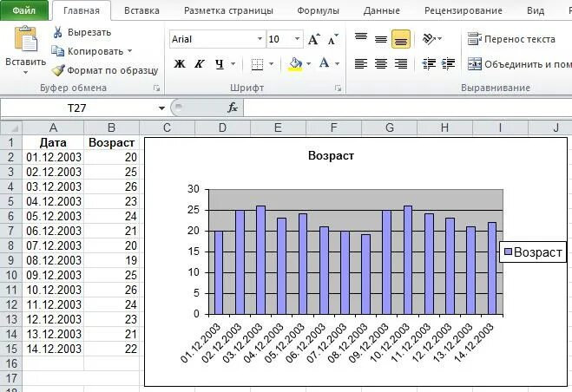Click the Name Box showing T27
The image size is (572, 392).
(x=77, y=108)
